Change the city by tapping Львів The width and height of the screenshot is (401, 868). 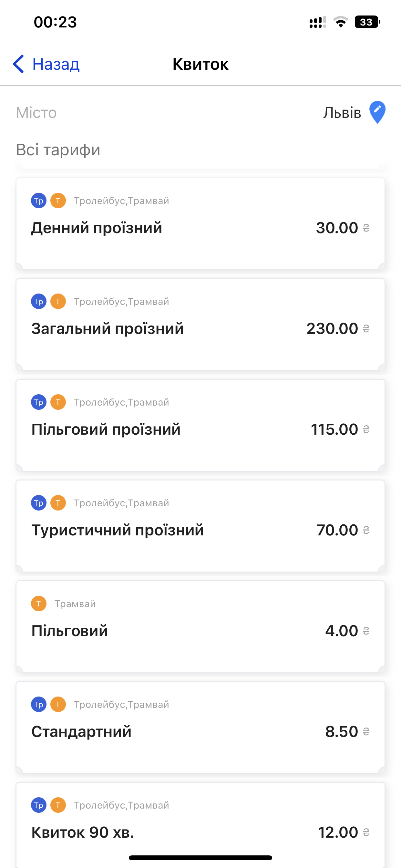click(342, 113)
